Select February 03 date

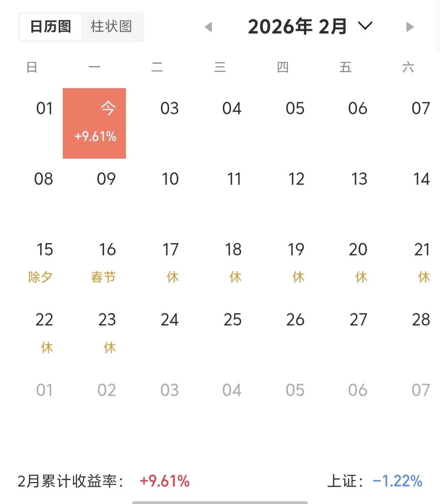169,109
